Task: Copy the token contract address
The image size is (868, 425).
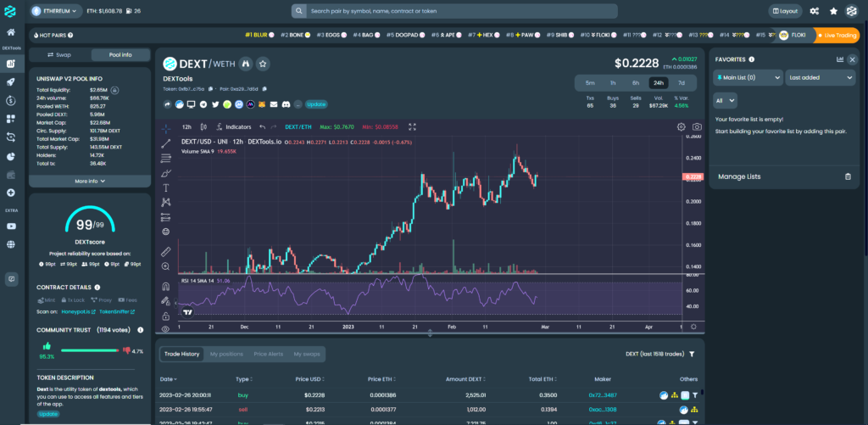Action: click(210, 89)
